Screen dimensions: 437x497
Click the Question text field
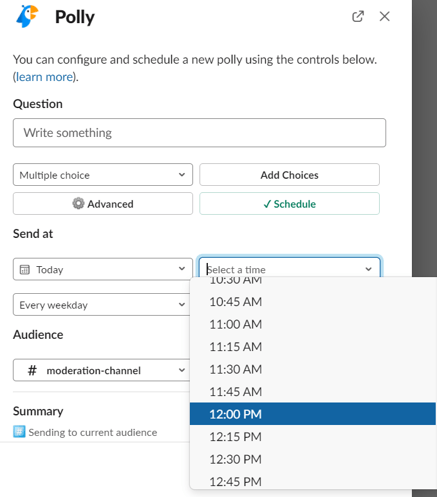pyautogui.click(x=199, y=133)
